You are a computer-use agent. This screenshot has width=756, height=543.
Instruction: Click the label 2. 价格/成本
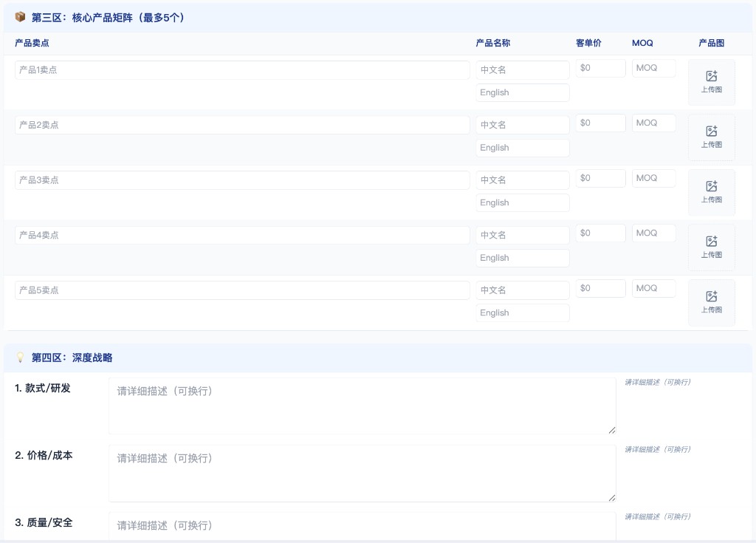(x=44, y=455)
